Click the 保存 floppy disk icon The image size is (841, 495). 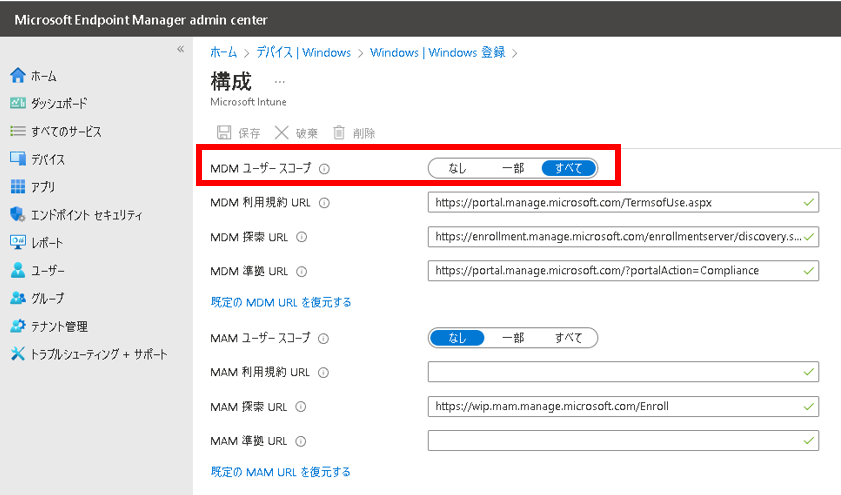[x=224, y=132]
